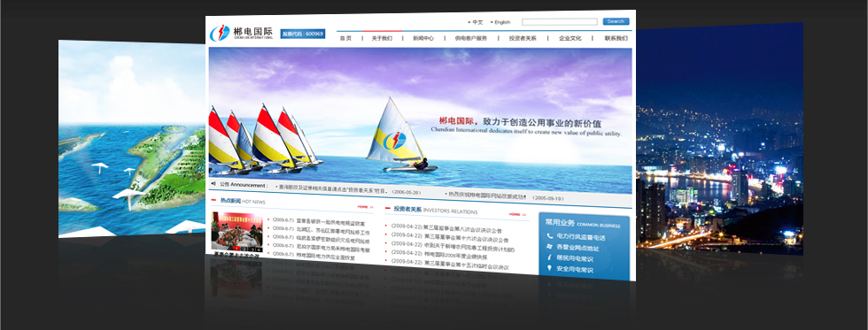
Task: Click the phone icon under Common Business
Action: 549,235
